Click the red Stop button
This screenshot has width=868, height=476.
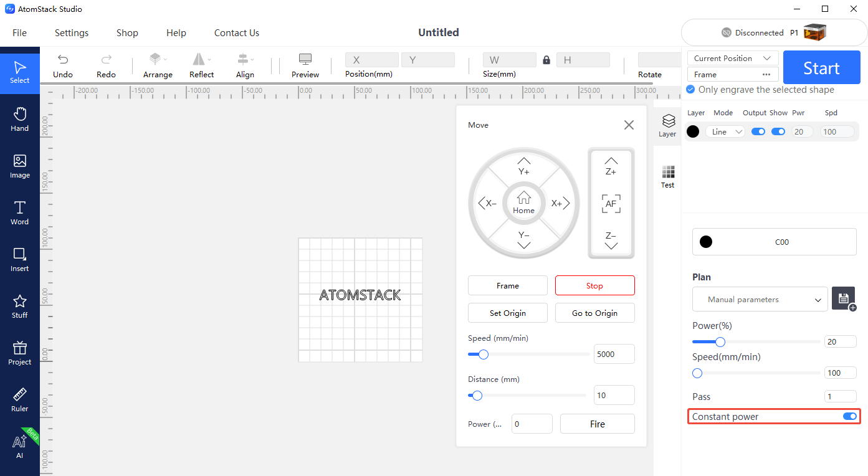[x=595, y=285]
